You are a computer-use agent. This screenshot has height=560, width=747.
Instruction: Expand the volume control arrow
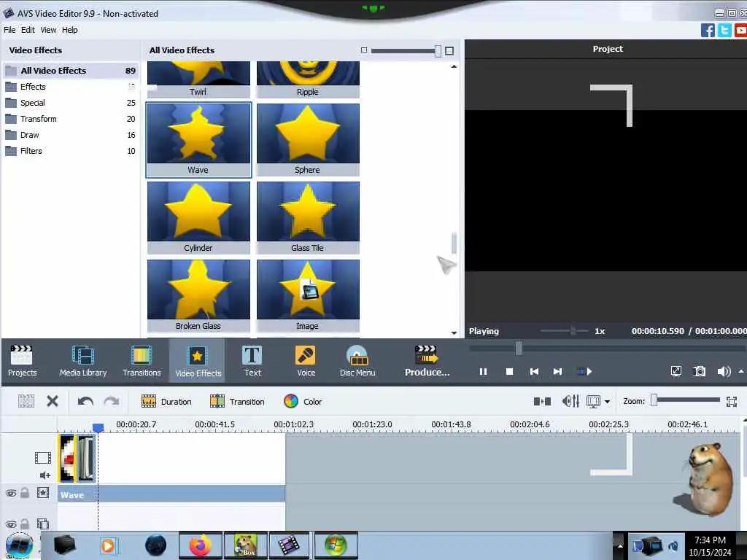point(741,371)
